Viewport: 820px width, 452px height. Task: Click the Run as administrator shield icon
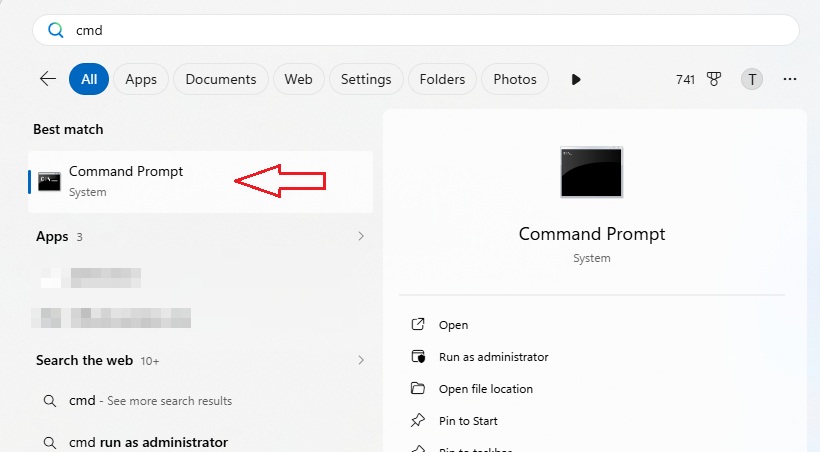tap(418, 357)
